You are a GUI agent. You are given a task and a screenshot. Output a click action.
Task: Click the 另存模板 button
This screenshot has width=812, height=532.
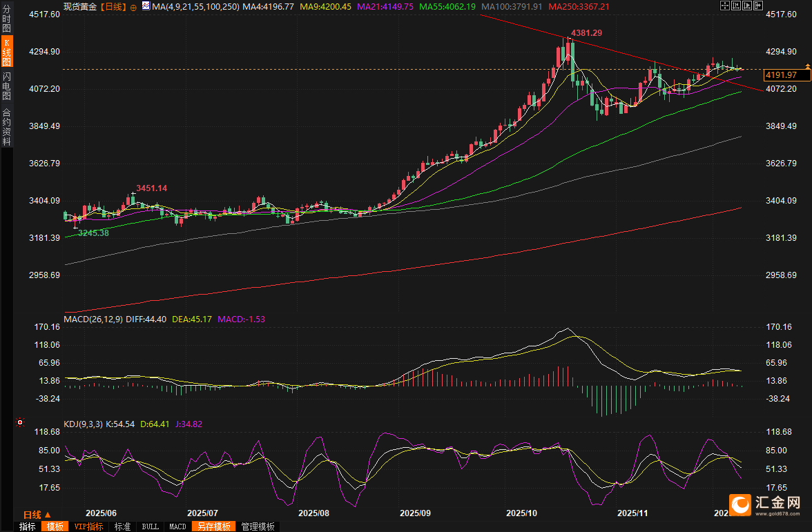pos(214,526)
